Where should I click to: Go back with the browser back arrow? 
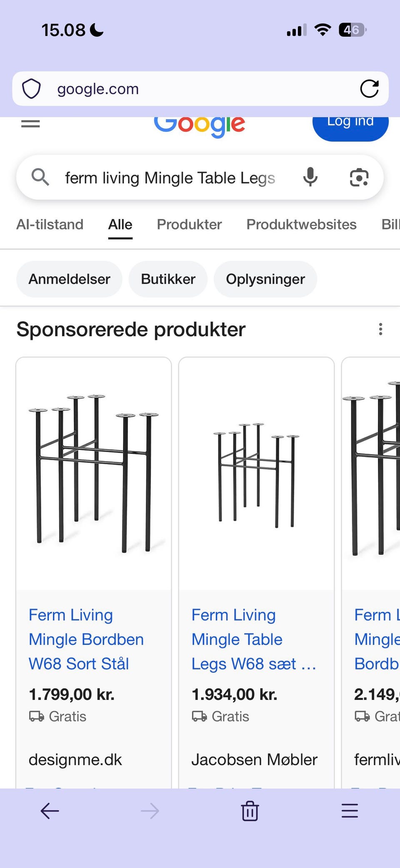[50, 811]
